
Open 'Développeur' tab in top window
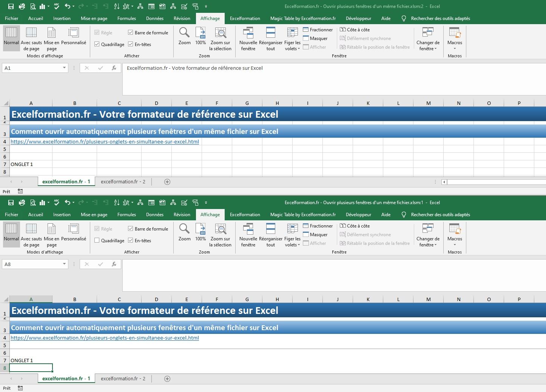(x=358, y=18)
